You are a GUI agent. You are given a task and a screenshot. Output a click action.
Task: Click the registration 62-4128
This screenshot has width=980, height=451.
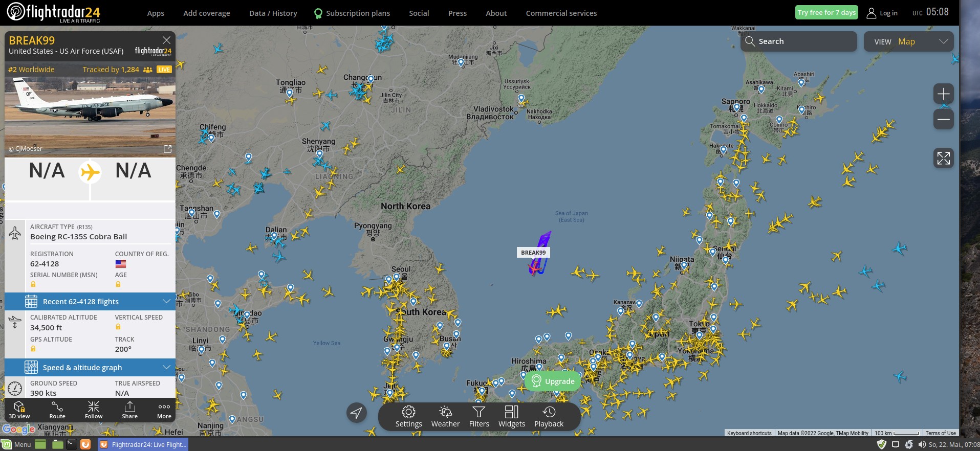45,264
